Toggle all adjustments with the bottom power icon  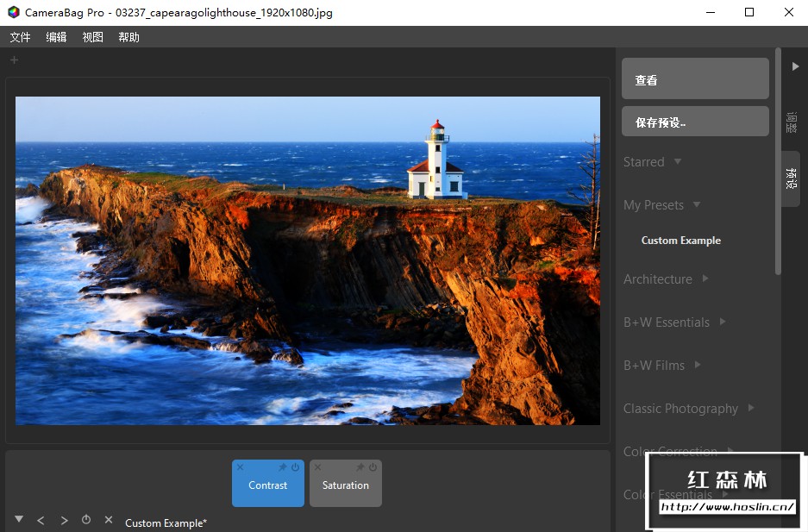click(x=86, y=520)
